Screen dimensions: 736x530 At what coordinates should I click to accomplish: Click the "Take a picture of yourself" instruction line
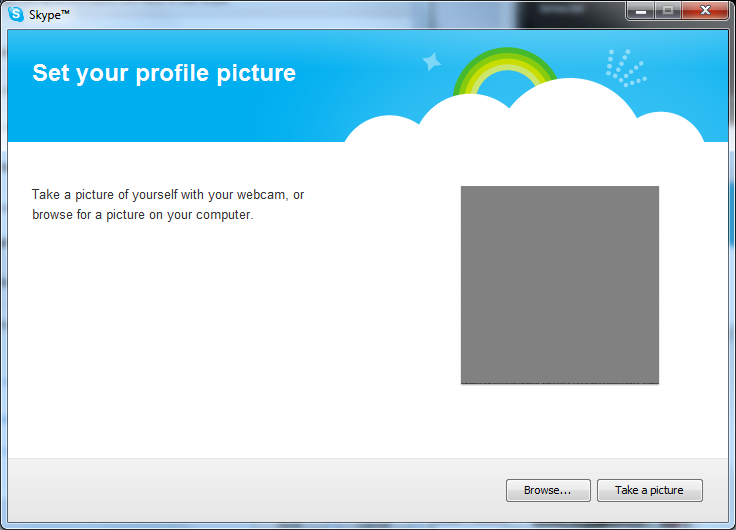(x=167, y=195)
